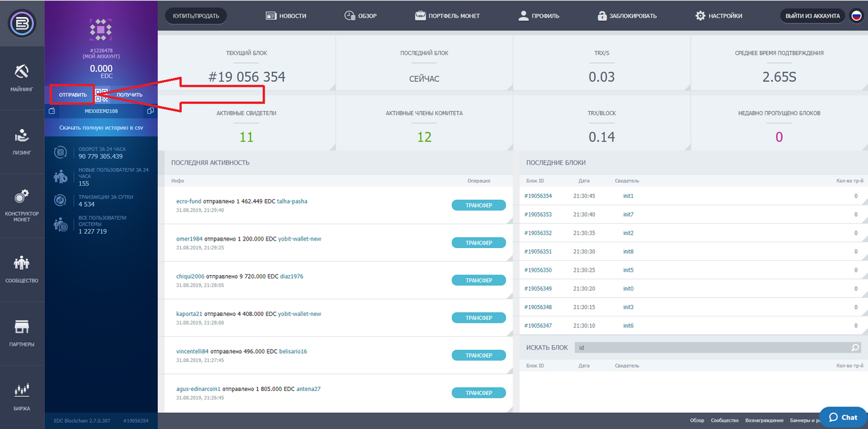The width and height of the screenshot is (868, 429).
Task: Open block #19056351 link
Action: [x=538, y=251]
